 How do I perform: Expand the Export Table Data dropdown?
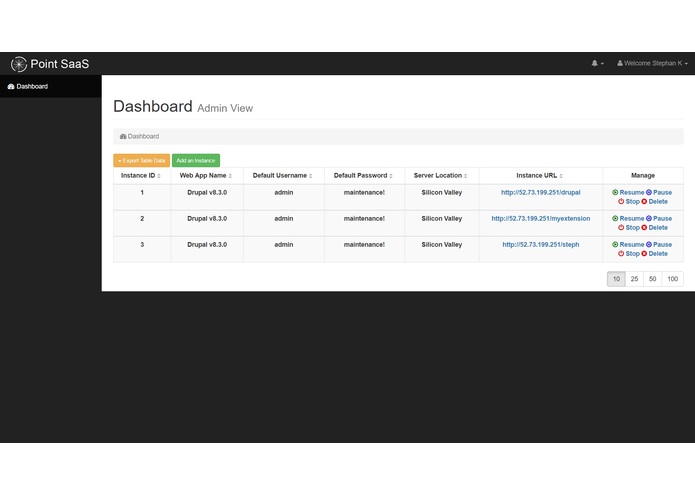(x=141, y=160)
